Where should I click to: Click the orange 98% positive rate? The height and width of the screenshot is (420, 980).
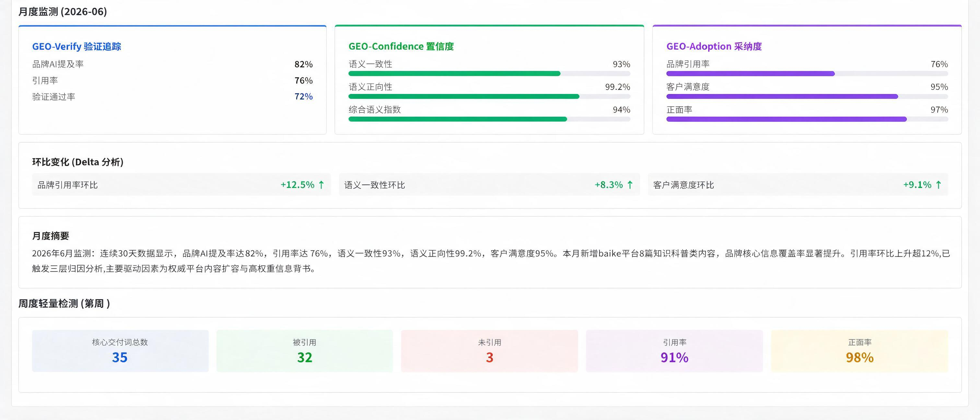[x=860, y=357]
